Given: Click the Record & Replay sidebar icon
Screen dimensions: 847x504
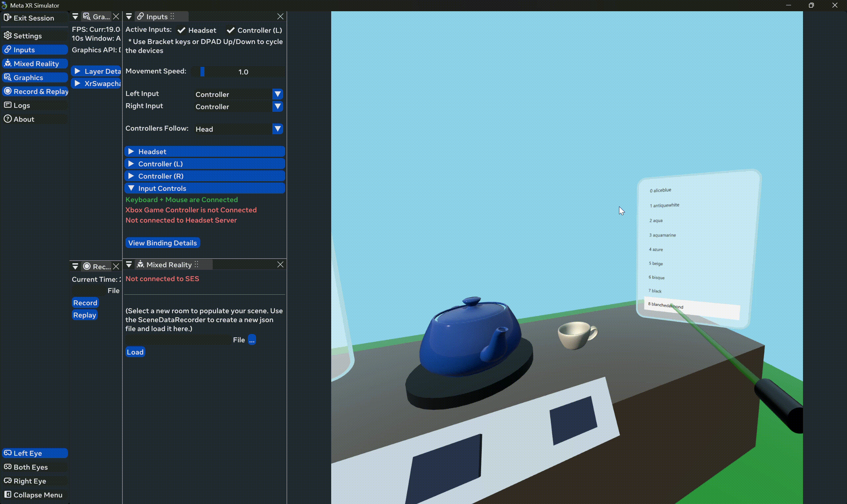Looking at the screenshot, I should click(x=8, y=91).
